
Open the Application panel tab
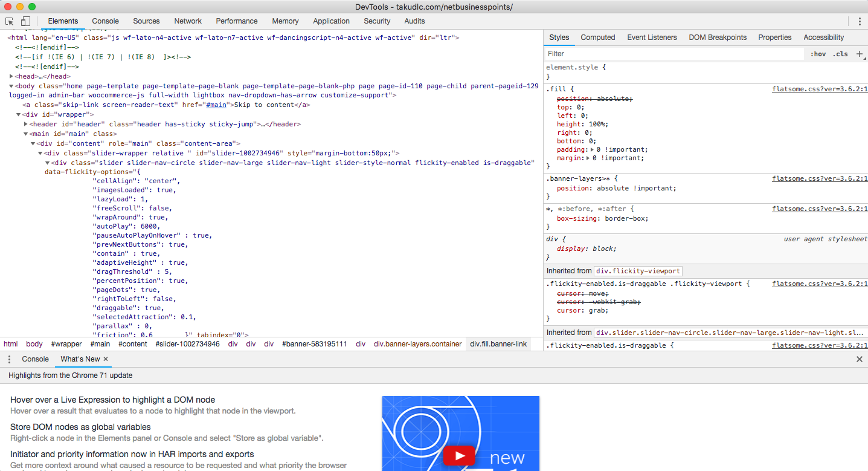pyautogui.click(x=331, y=21)
